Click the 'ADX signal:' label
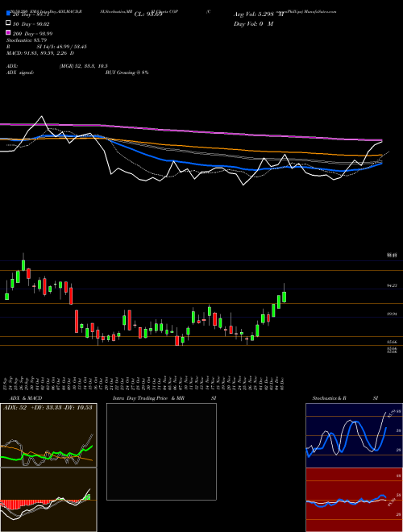403x532 pixels. pyautogui.click(x=20, y=73)
